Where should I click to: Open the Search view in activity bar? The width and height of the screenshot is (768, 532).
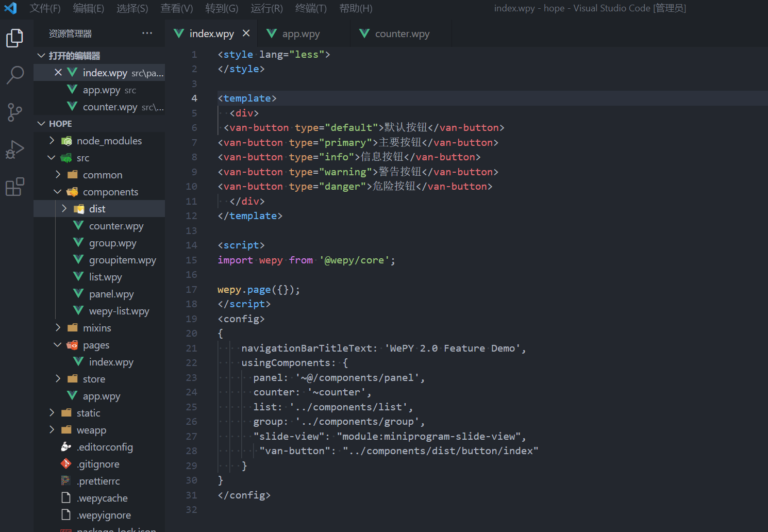click(14, 75)
